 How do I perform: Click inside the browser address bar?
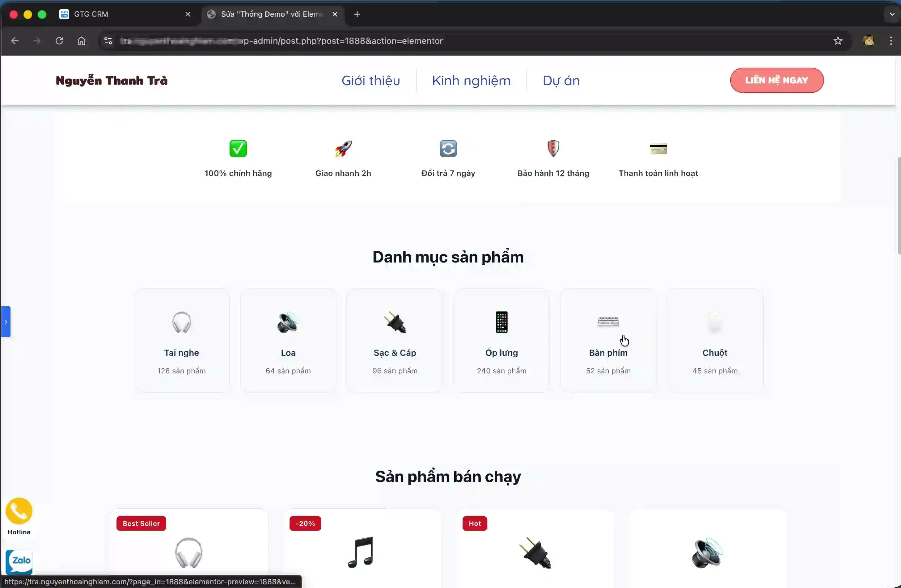(x=454, y=41)
